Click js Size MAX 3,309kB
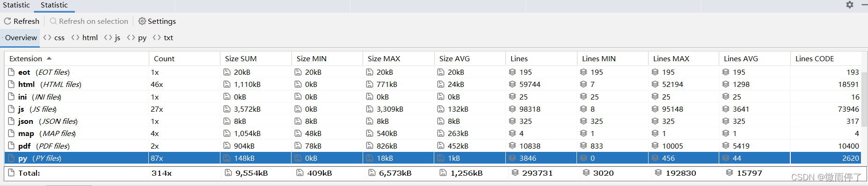 point(390,109)
